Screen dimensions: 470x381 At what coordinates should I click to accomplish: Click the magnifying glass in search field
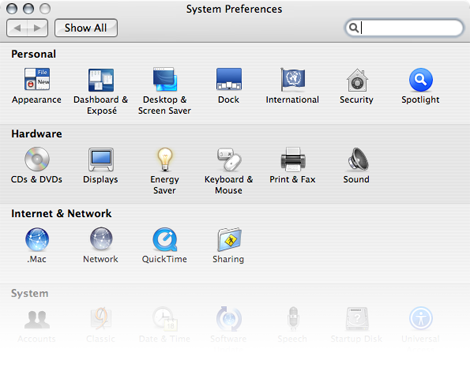353,28
